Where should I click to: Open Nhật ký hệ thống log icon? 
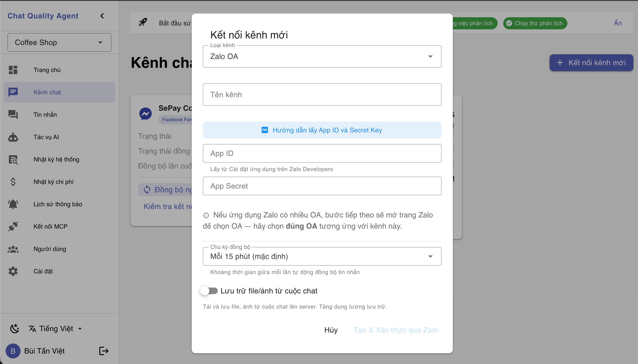point(13,159)
